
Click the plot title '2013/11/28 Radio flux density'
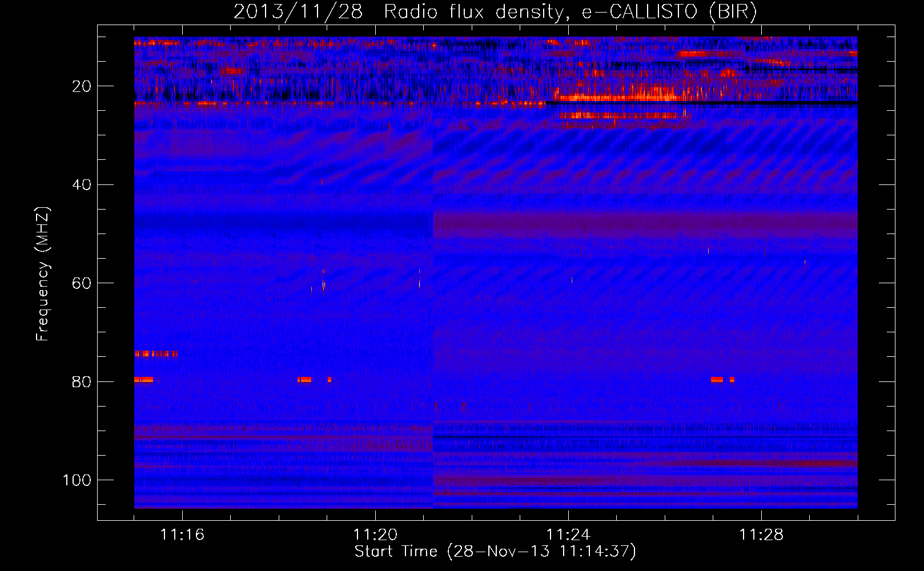point(495,12)
